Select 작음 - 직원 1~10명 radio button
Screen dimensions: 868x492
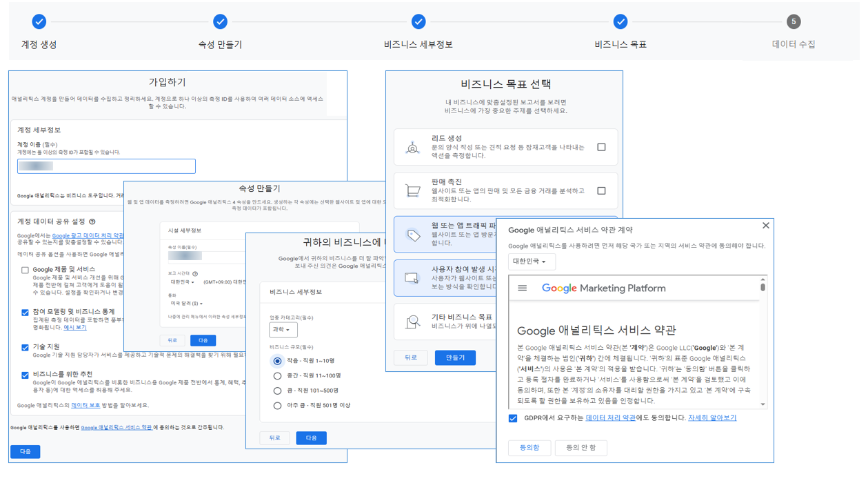[277, 361]
